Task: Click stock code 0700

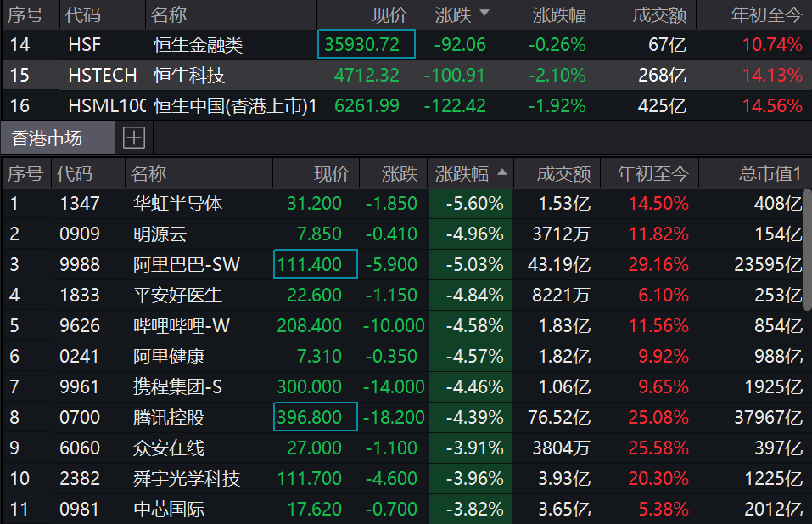Action: pyautogui.click(x=79, y=417)
